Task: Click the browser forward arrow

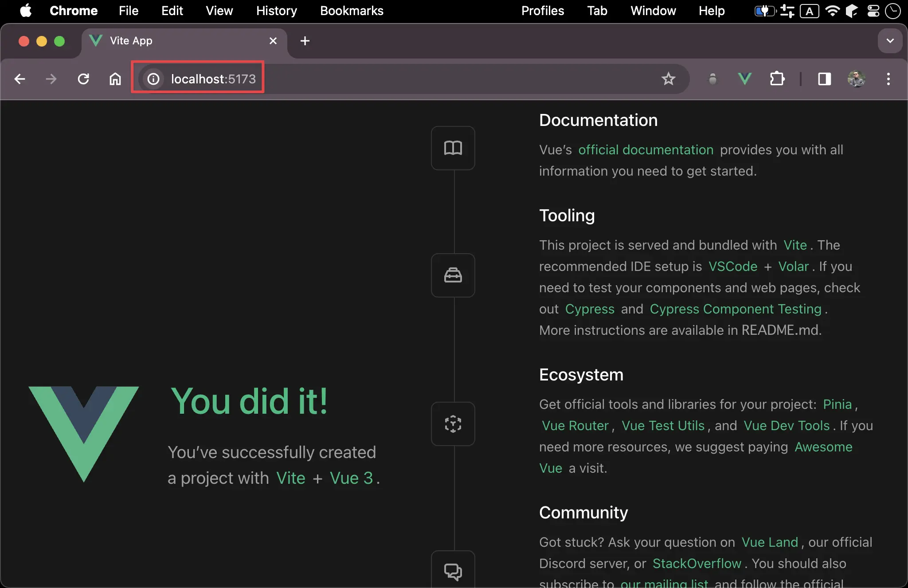Action: pos(51,79)
